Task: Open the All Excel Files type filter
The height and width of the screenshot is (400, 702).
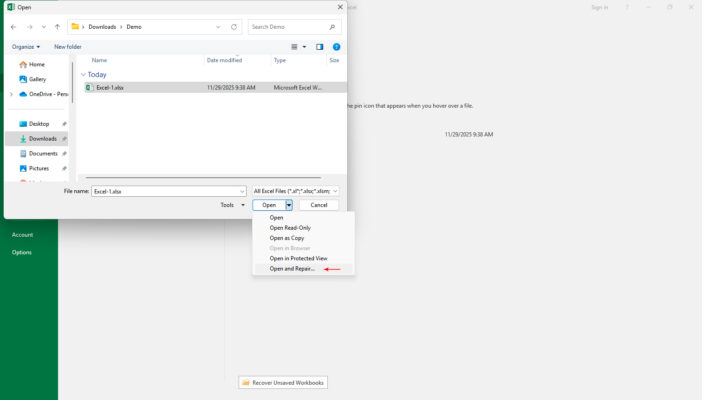Action: (295, 191)
